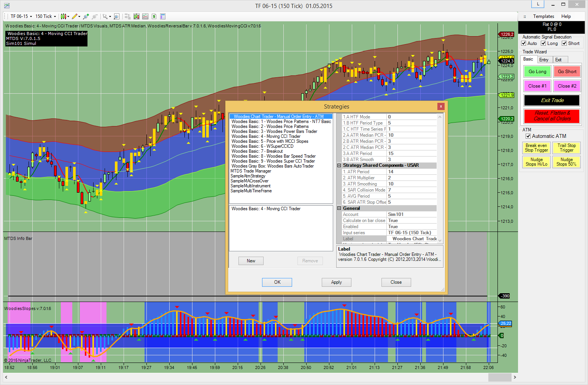The image size is (588, 385).
Task: Open the Strategies dollar-sign icon
Action: (154, 16)
